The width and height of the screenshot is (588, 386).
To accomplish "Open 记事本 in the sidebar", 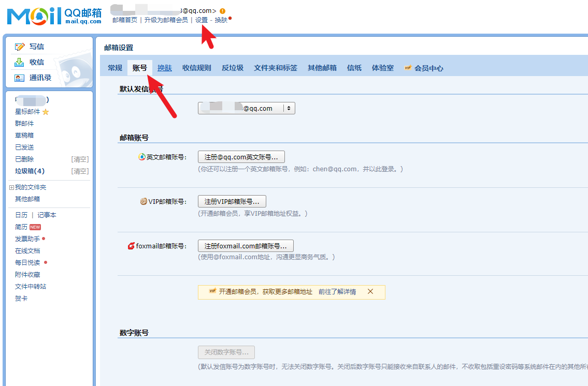I will point(47,215).
